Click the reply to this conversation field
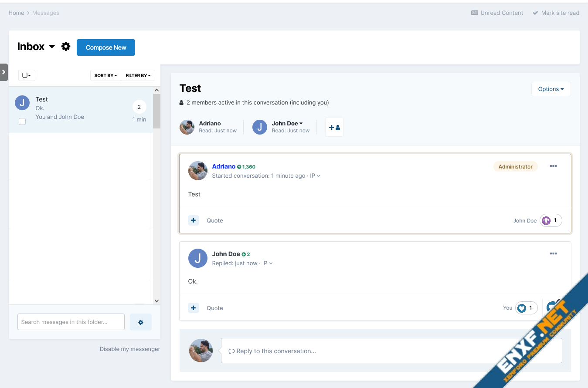 (391, 351)
